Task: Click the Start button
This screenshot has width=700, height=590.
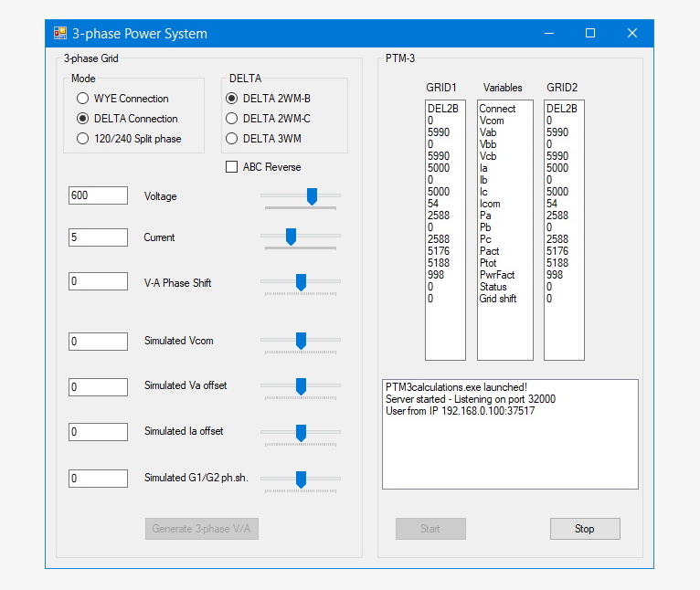Action: tap(430, 529)
